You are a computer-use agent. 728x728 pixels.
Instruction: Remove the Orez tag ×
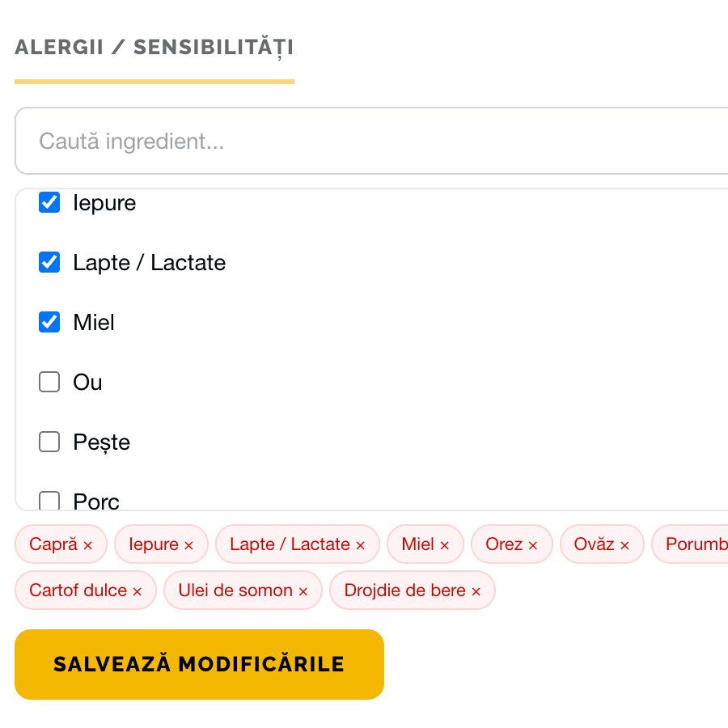(533, 546)
